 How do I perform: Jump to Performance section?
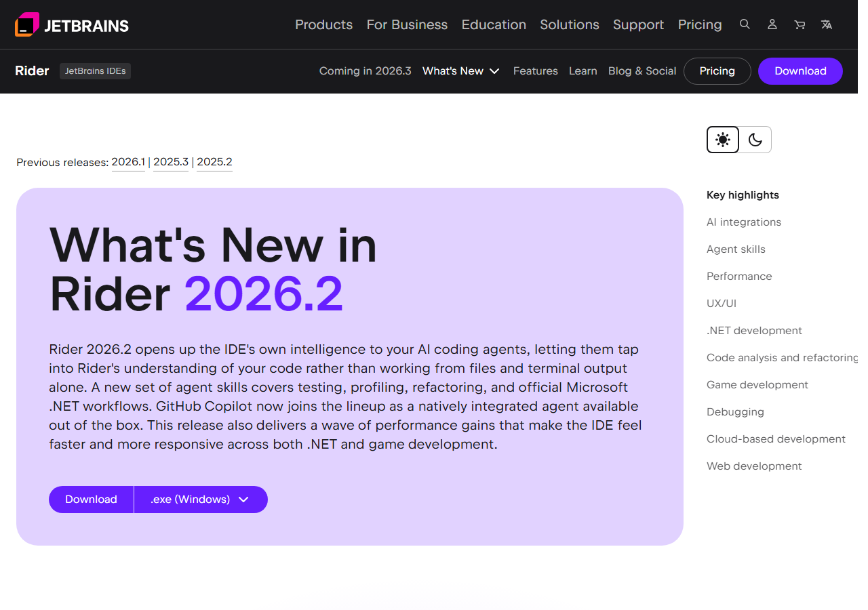pyautogui.click(x=739, y=277)
